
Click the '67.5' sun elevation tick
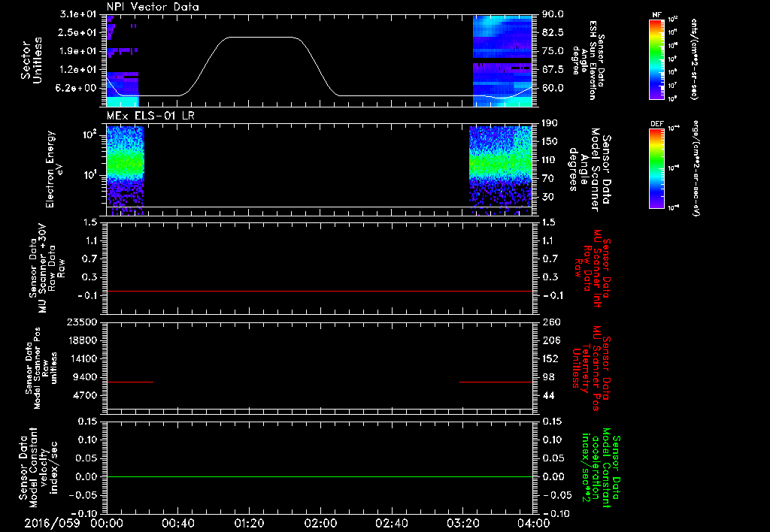click(553, 70)
